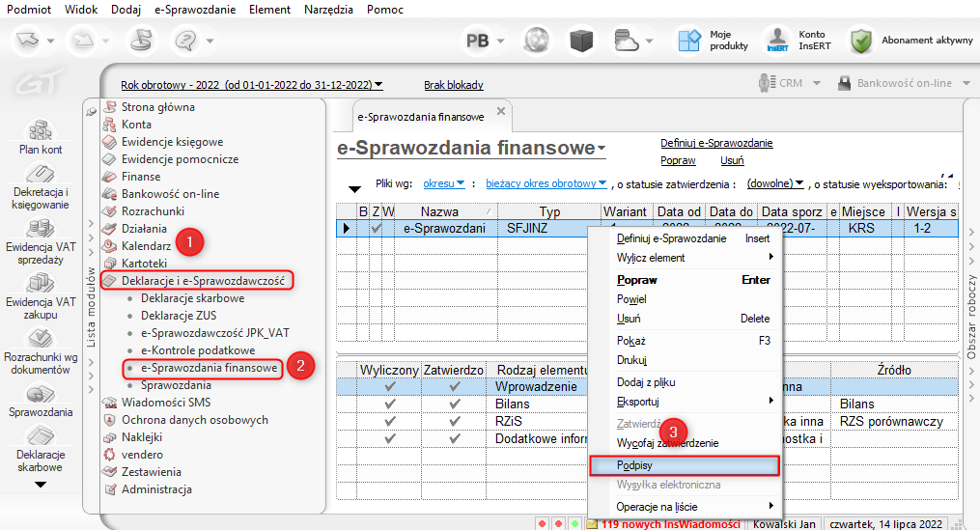Open the Narzędzia menu

pyautogui.click(x=328, y=10)
